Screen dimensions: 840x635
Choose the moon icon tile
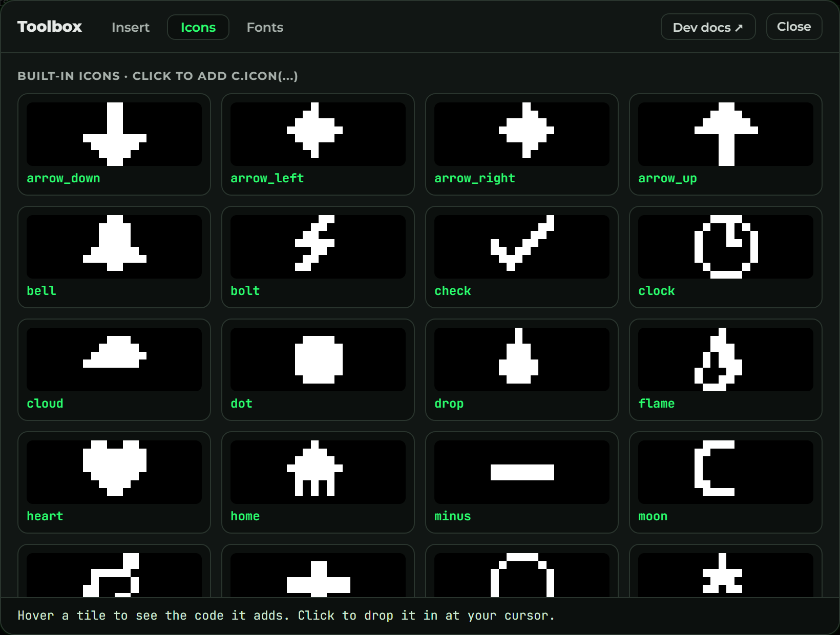726,482
